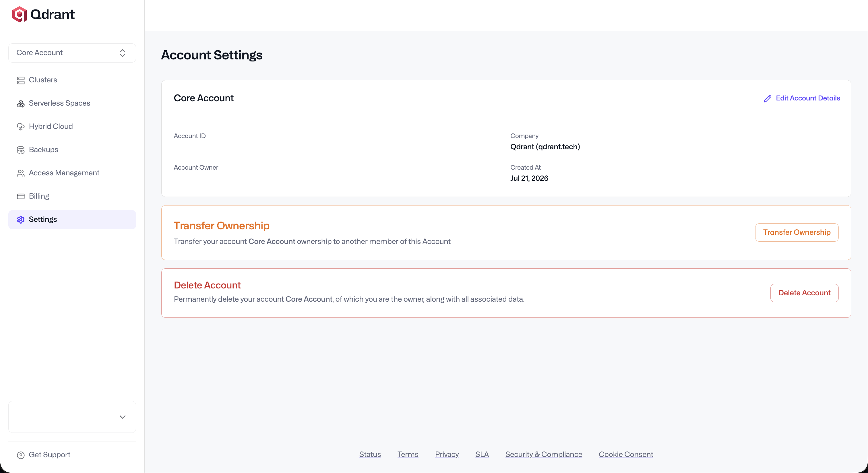This screenshot has height=473, width=868.
Task: Click the Backups database icon
Action: click(x=21, y=150)
